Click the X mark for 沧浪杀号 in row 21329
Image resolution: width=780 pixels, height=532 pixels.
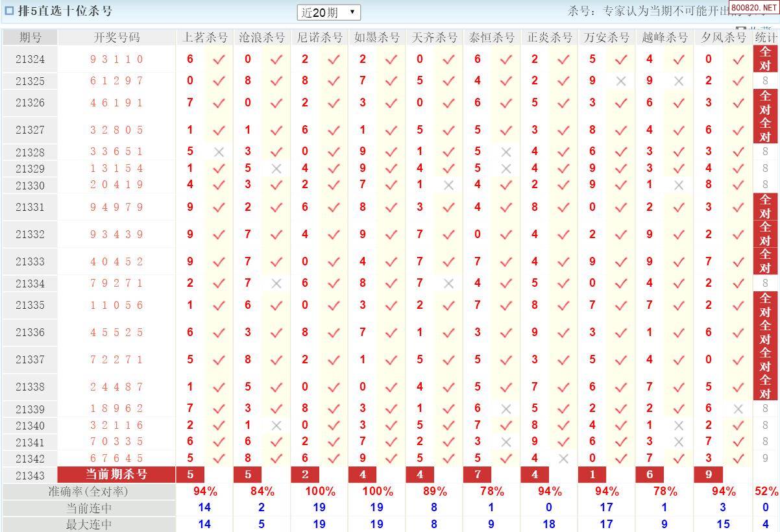point(276,169)
